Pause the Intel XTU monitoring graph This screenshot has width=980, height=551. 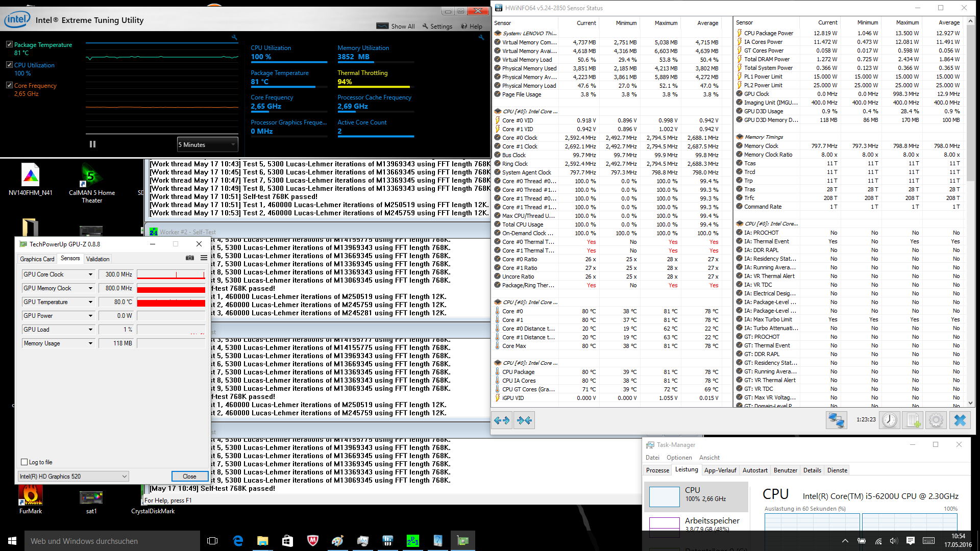[x=92, y=144]
